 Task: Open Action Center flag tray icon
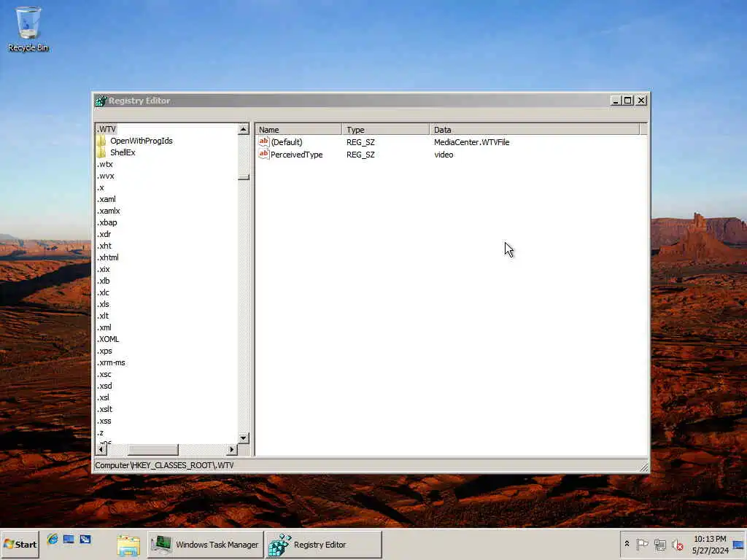click(x=642, y=544)
